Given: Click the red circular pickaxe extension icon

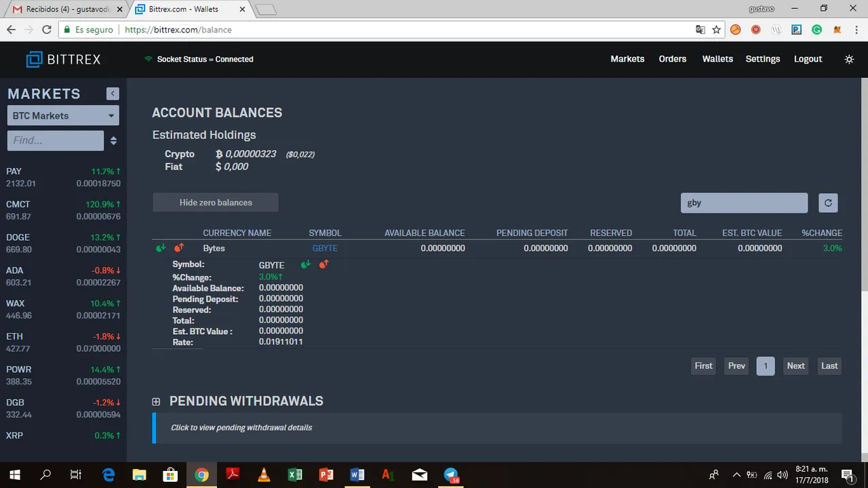Looking at the screenshot, I should coord(756,30).
